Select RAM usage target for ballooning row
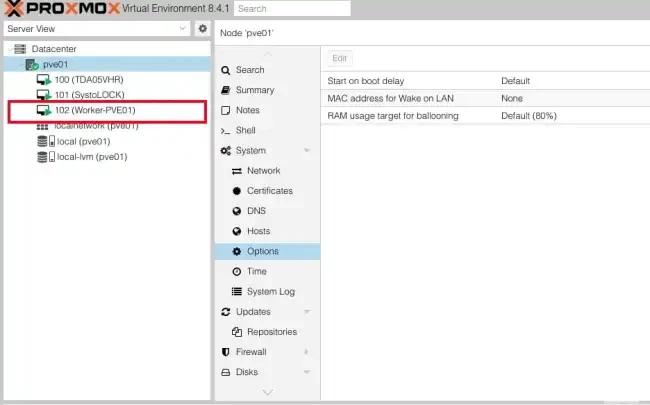The image size is (650, 405). (x=485, y=116)
